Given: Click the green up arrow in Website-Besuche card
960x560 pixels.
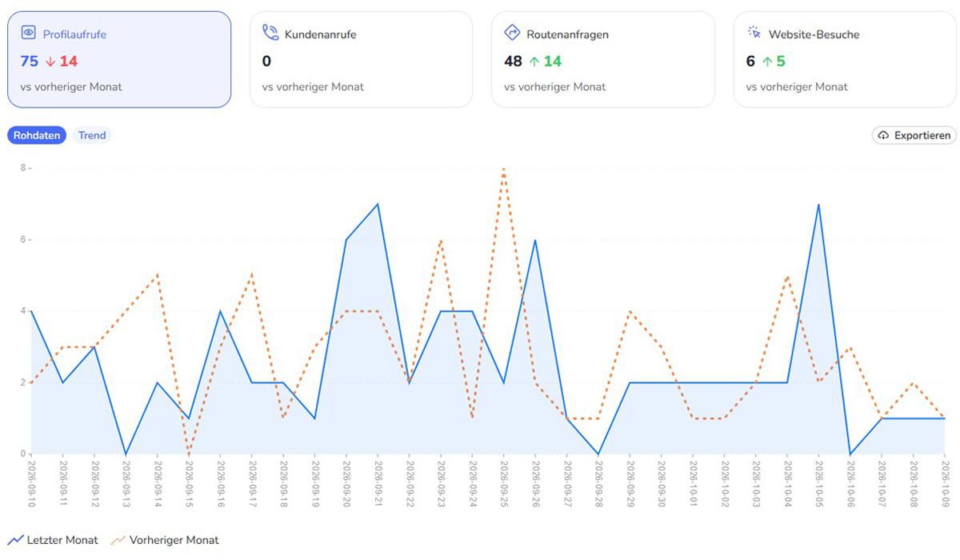Looking at the screenshot, I should coord(766,62).
